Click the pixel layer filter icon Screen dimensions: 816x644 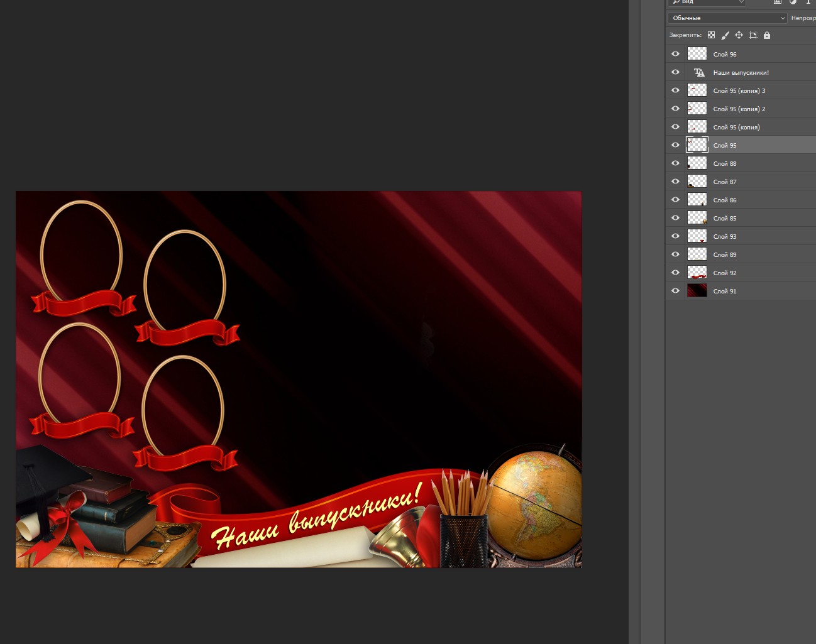[x=778, y=2]
